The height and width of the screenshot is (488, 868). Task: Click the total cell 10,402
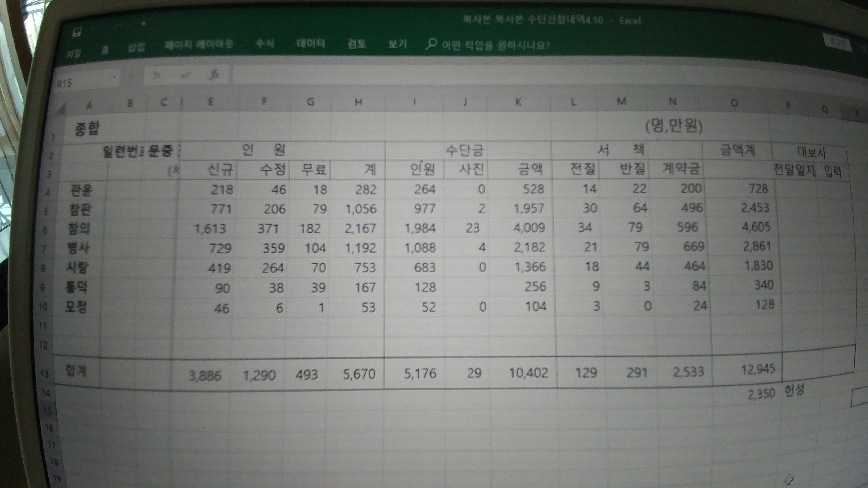528,373
